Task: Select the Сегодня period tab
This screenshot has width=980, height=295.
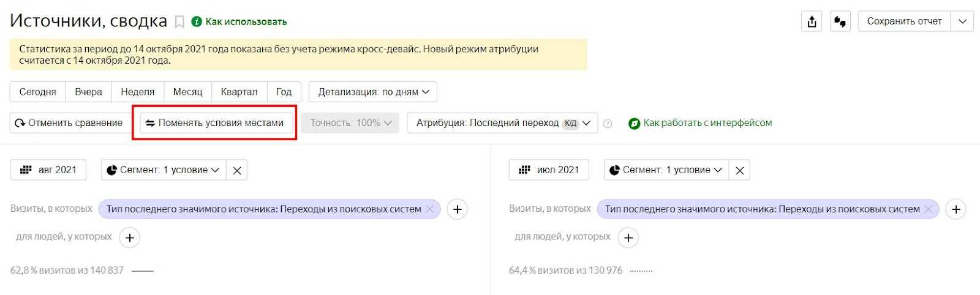Action: click(38, 92)
